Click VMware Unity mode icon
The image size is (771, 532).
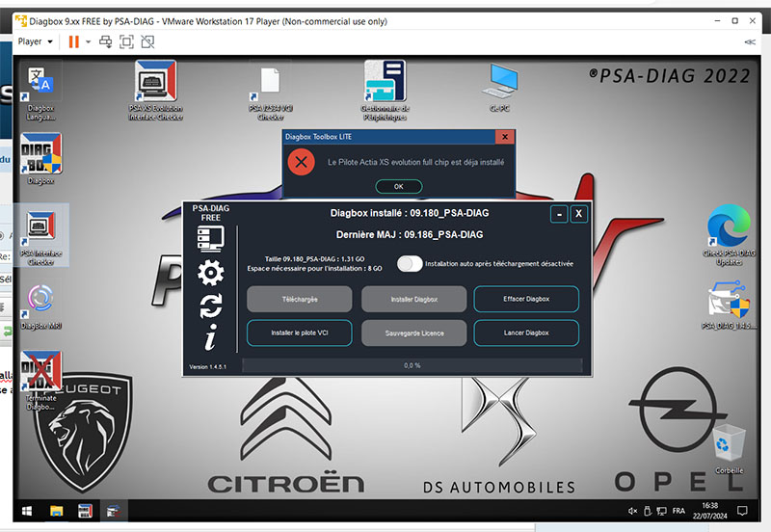147,41
